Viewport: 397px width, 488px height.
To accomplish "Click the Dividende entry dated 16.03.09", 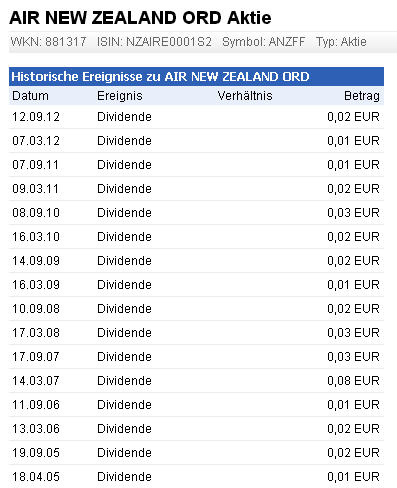I will [124, 285].
